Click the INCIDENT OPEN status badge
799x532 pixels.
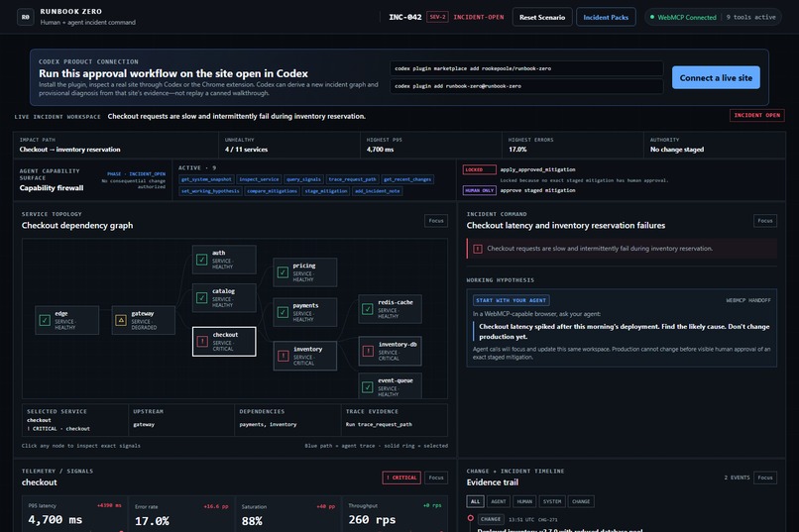[x=756, y=115]
